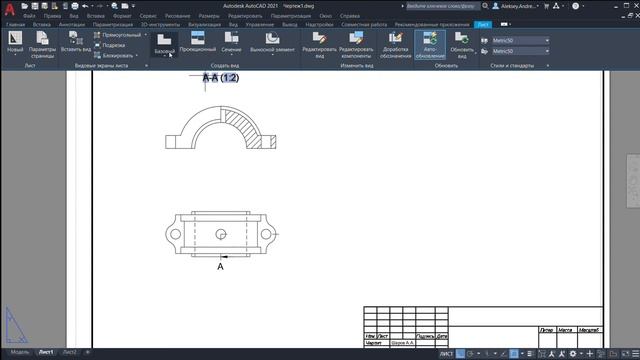Select the hatched section view drawing
640x360 pixels.
(220, 127)
